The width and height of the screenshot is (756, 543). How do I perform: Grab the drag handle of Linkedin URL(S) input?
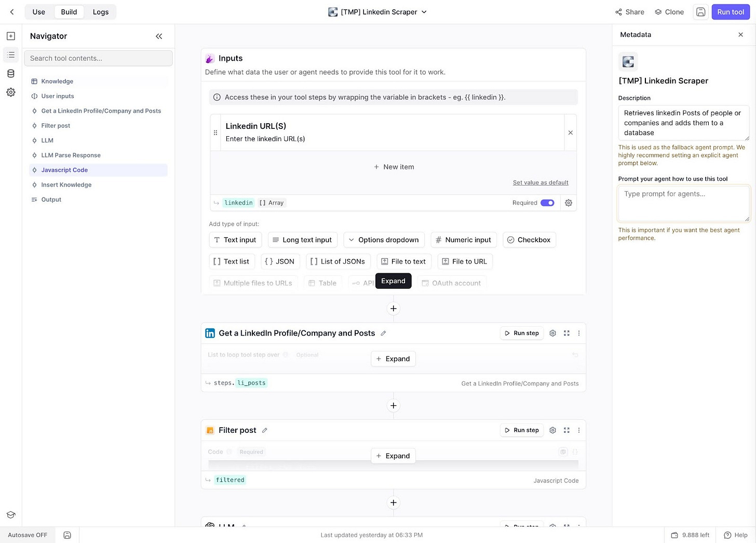point(215,133)
